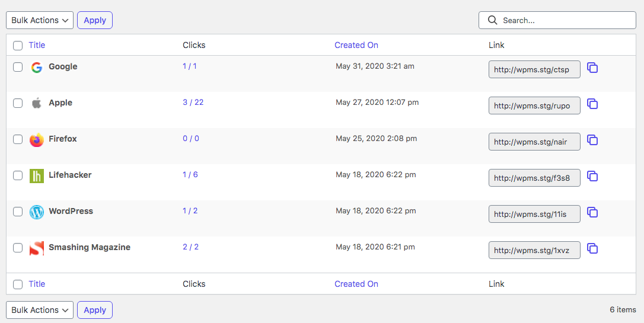This screenshot has height=323, width=644.
Task: Sort by Created On in header
Action: coord(356,45)
